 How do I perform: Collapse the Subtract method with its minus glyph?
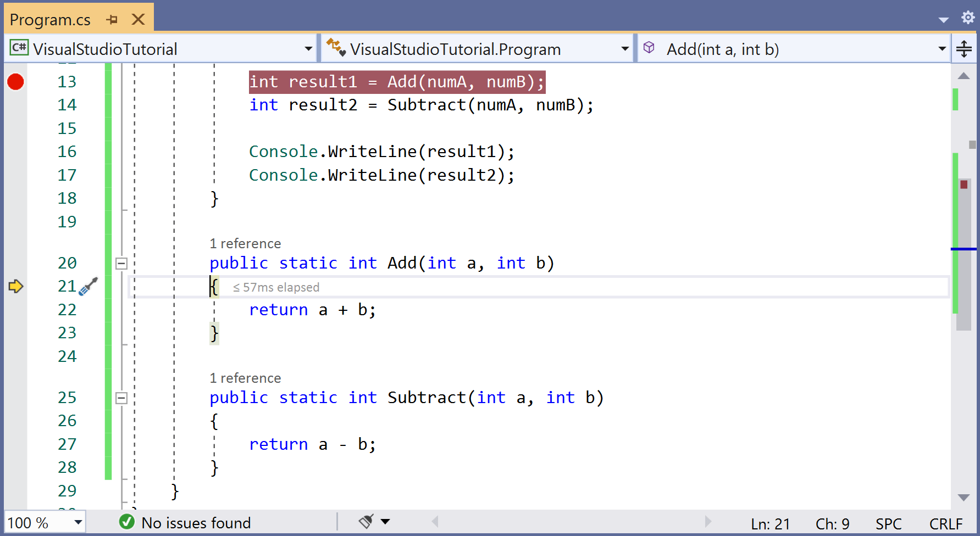pyautogui.click(x=121, y=398)
